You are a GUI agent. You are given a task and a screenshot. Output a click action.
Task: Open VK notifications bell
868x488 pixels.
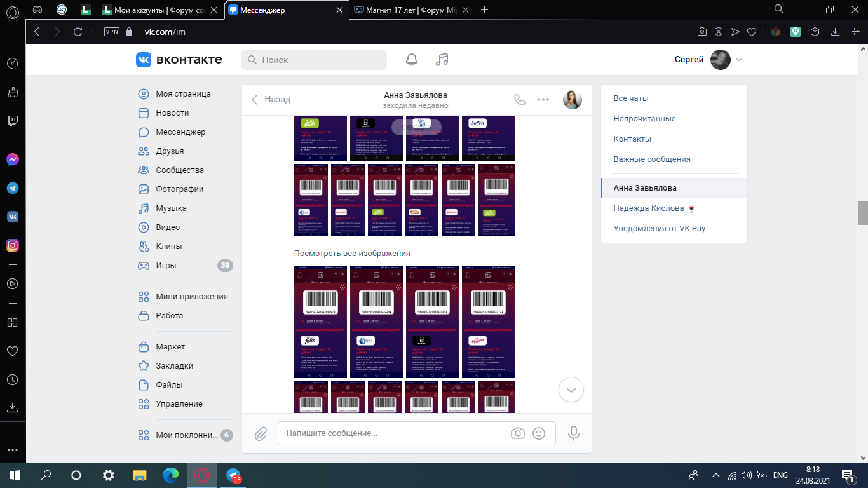pos(412,60)
